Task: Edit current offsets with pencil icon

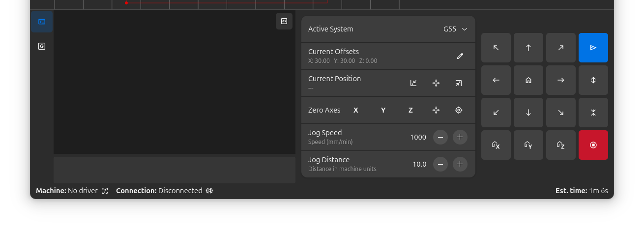Action: [x=460, y=56]
